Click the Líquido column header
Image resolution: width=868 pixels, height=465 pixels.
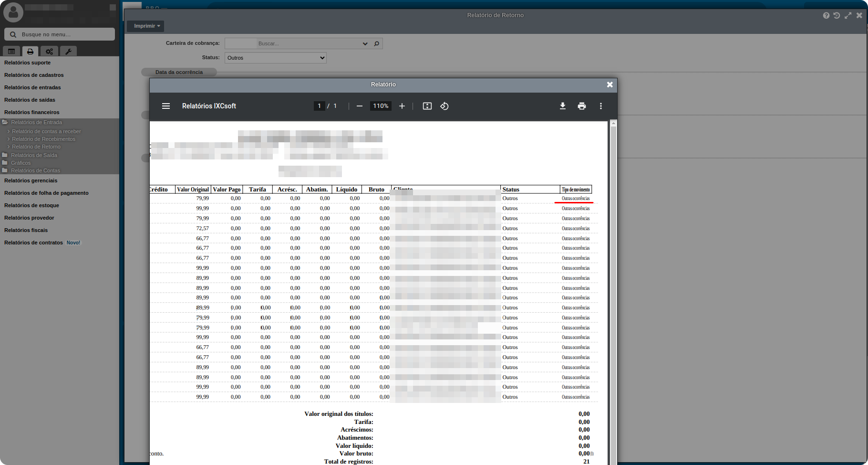click(x=347, y=190)
